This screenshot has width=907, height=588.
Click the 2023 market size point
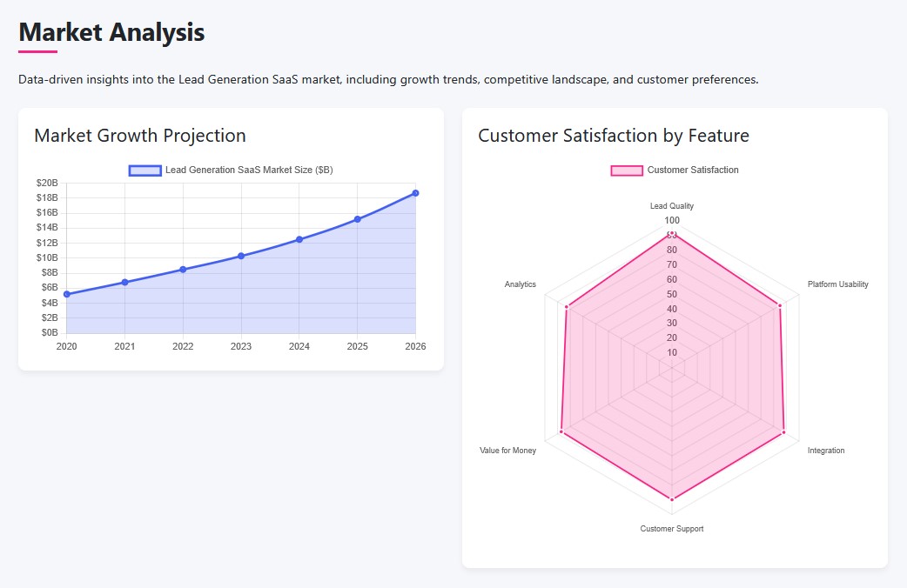(x=241, y=256)
